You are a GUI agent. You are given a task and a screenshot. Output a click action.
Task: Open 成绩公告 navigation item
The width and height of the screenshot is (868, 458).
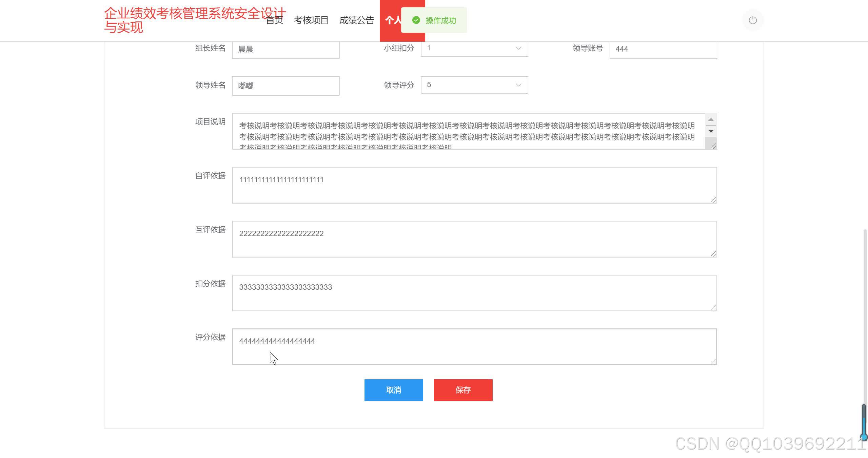(x=356, y=20)
